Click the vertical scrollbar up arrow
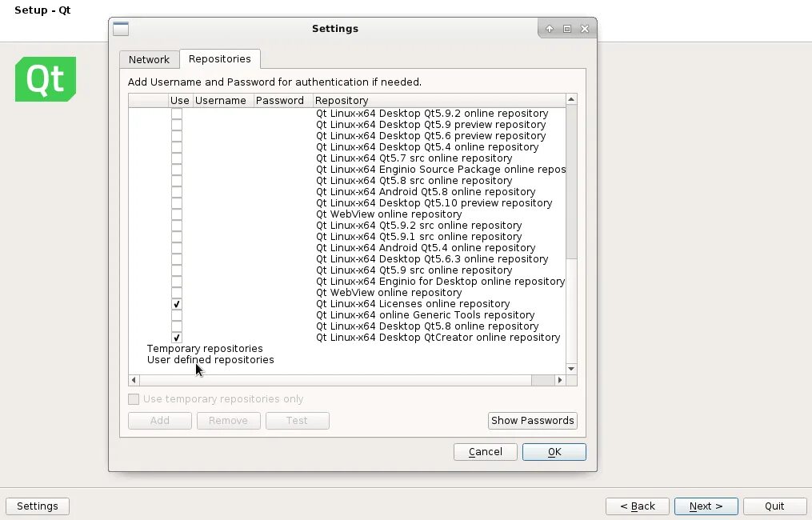This screenshot has height=520, width=812. tap(571, 99)
